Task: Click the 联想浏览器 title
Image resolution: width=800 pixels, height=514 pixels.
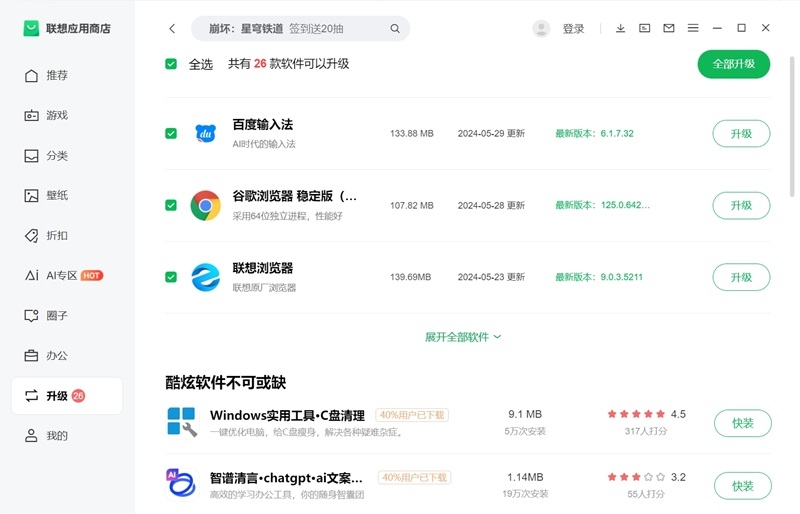Action: click(x=263, y=268)
